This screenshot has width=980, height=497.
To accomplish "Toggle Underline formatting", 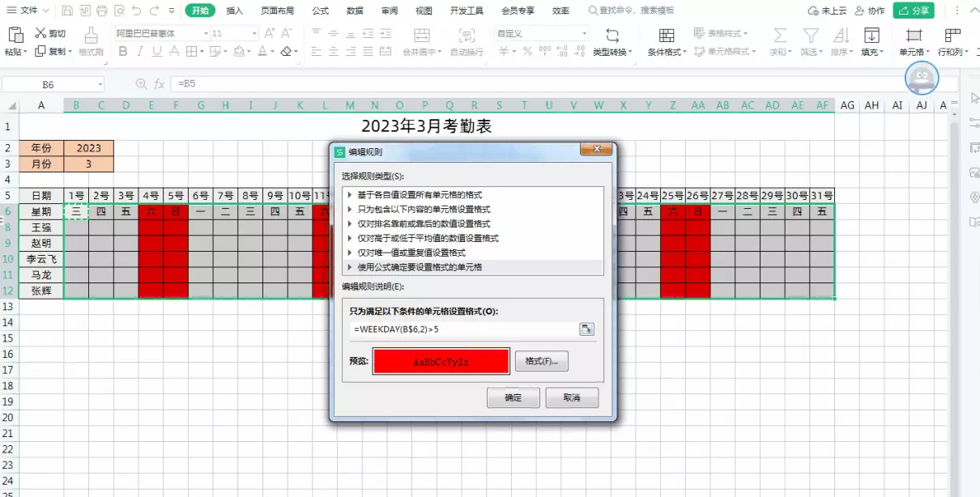I will (156, 51).
